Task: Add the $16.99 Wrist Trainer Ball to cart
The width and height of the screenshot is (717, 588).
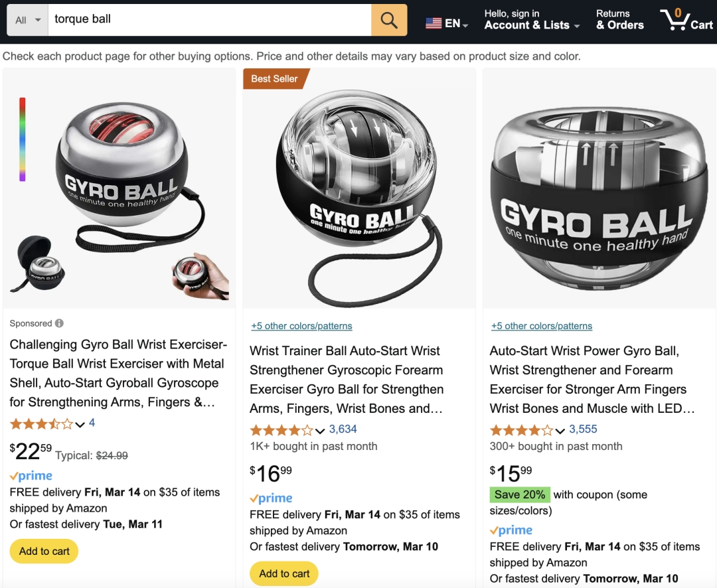Action: point(284,573)
